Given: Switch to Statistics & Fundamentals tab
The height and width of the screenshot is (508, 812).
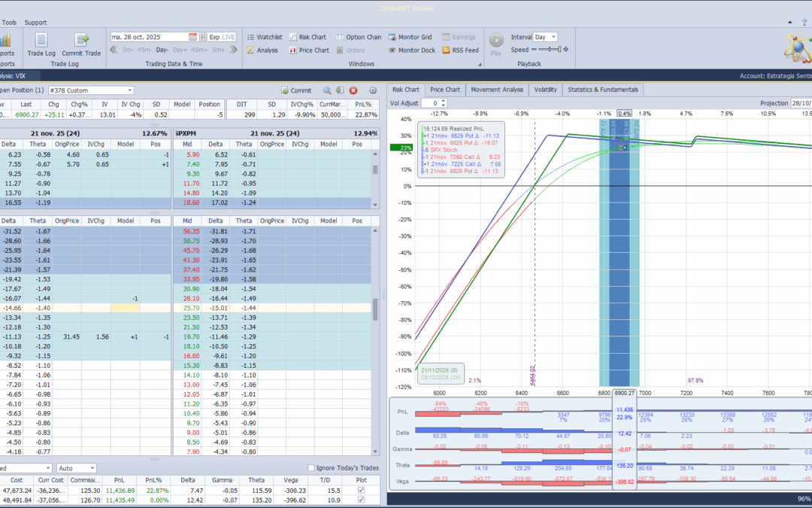Looking at the screenshot, I should (603, 90).
